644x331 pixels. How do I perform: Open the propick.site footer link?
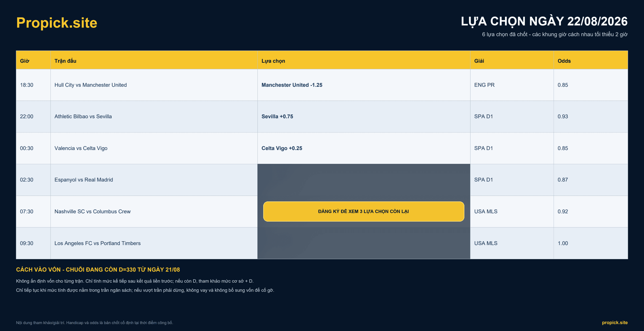click(615, 322)
